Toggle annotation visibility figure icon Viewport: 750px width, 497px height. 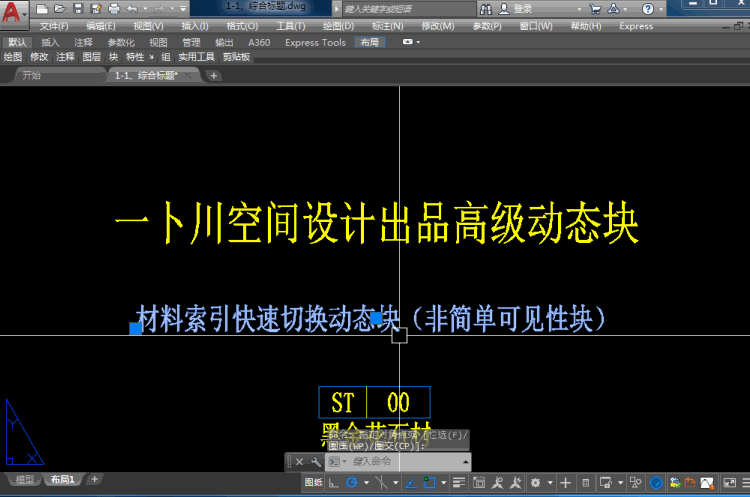tap(497, 483)
